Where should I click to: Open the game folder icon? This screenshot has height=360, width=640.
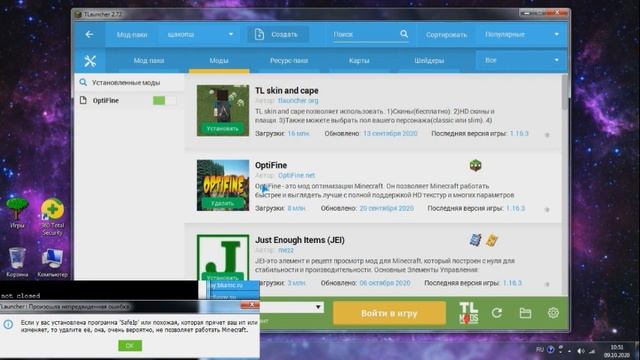pos(525,313)
